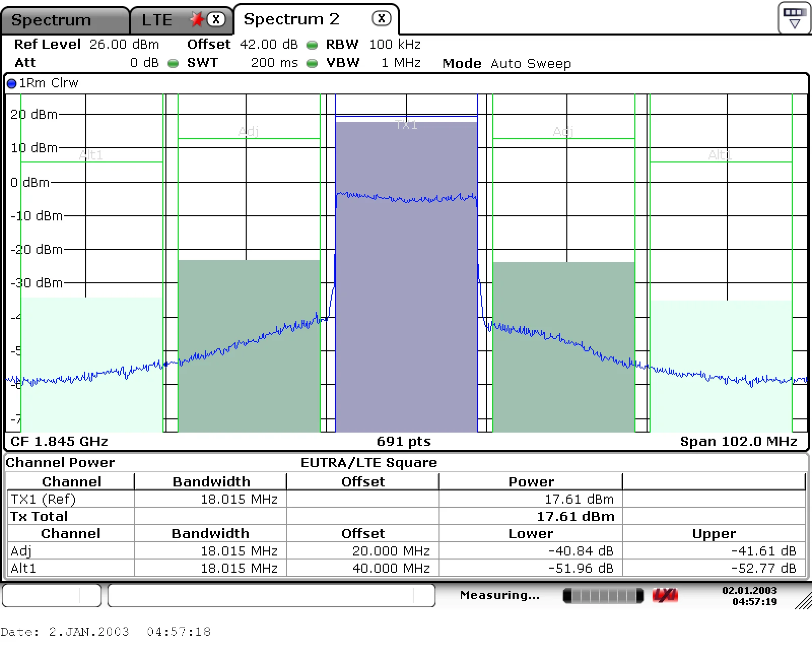This screenshot has height=656, width=812.
Task: Click the resize grip in bottom right corner
Action: pyautogui.click(x=804, y=600)
